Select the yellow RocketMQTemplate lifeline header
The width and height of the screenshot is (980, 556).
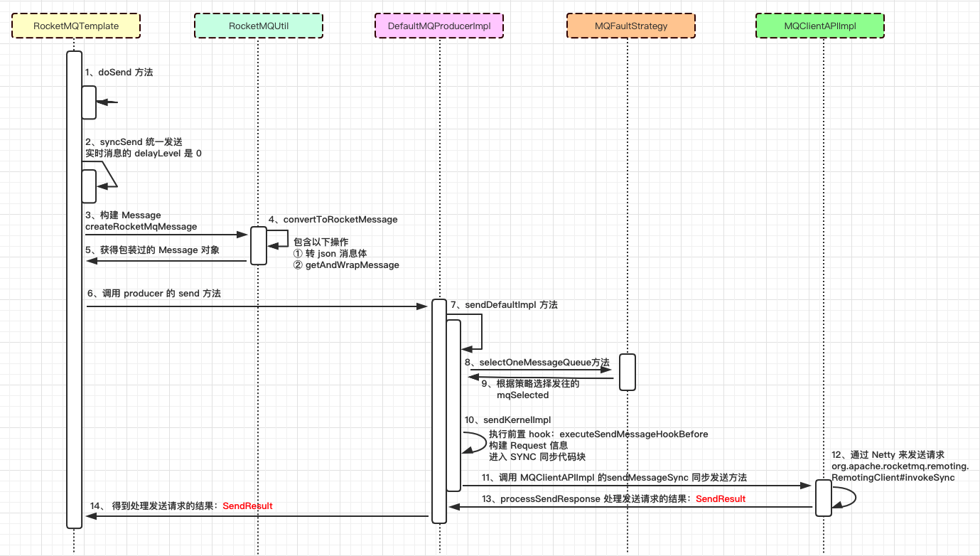[x=76, y=26]
